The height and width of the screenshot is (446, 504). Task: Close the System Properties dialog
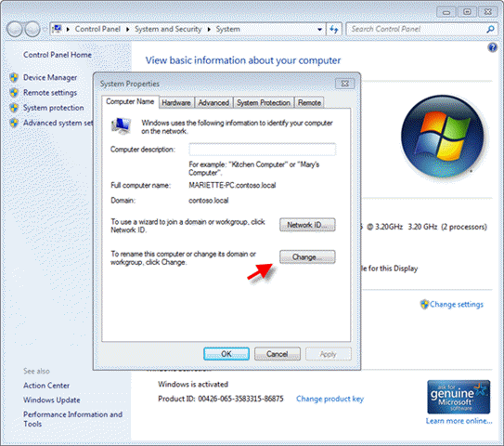click(x=344, y=84)
